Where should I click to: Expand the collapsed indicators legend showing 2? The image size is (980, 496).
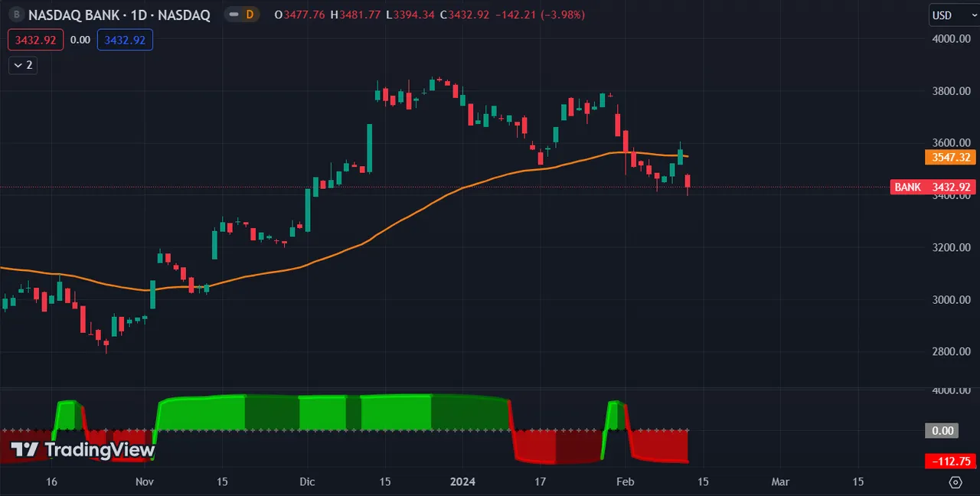tap(22, 65)
